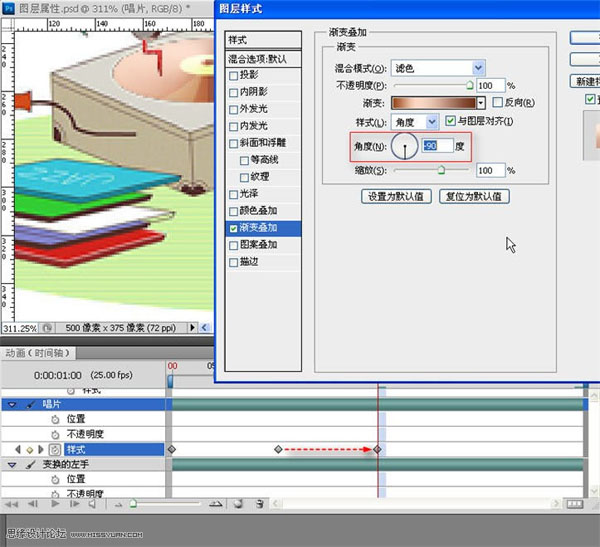Click the 设置为默认值 button
This screenshot has width=600, height=547.
click(x=396, y=197)
